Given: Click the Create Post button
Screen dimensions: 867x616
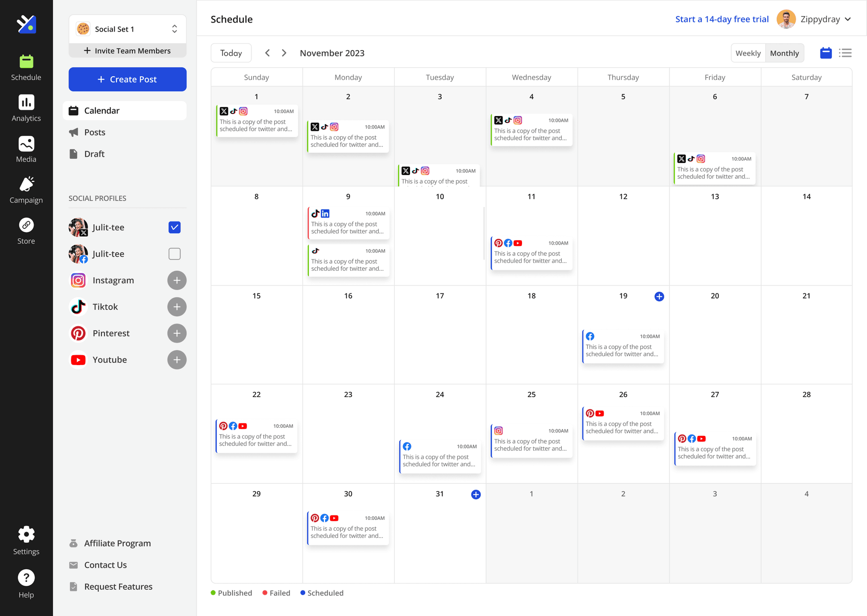Looking at the screenshot, I should [x=127, y=79].
